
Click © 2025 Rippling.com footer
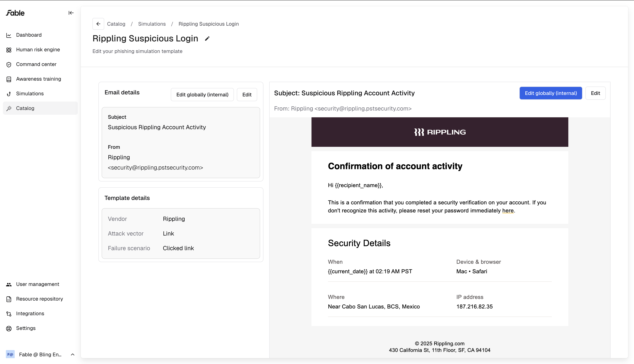(440, 343)
